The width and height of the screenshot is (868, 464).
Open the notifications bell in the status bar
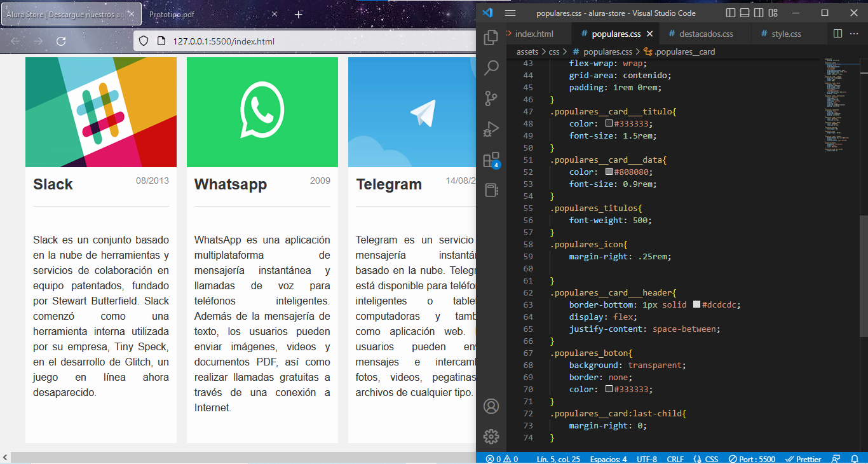tap(853, 459)
